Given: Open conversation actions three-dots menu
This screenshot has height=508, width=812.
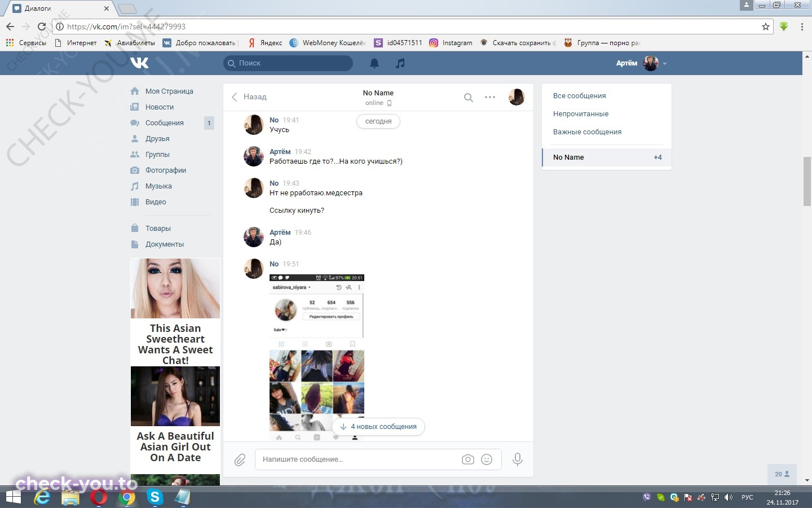Looking at the screenshot, I should click(490, 97).
